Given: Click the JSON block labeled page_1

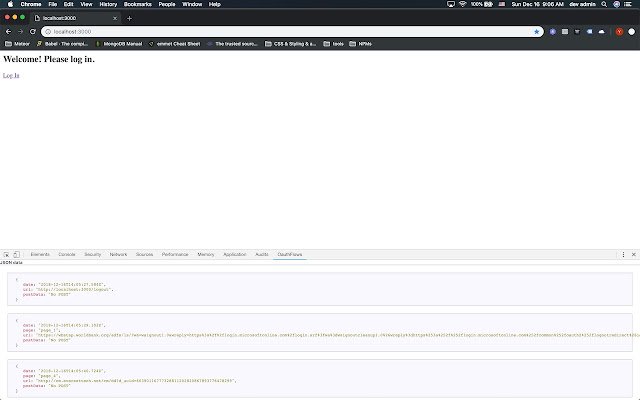Looking at the screenshot, I should point(320,332).
